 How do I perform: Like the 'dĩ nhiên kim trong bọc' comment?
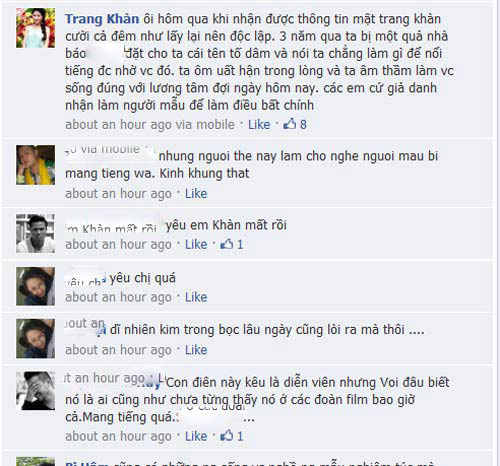coord(196,350)
